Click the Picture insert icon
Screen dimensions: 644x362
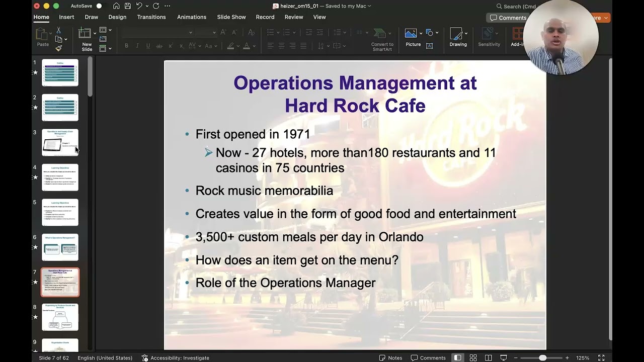pyautogui.click(x=411, y=33)
